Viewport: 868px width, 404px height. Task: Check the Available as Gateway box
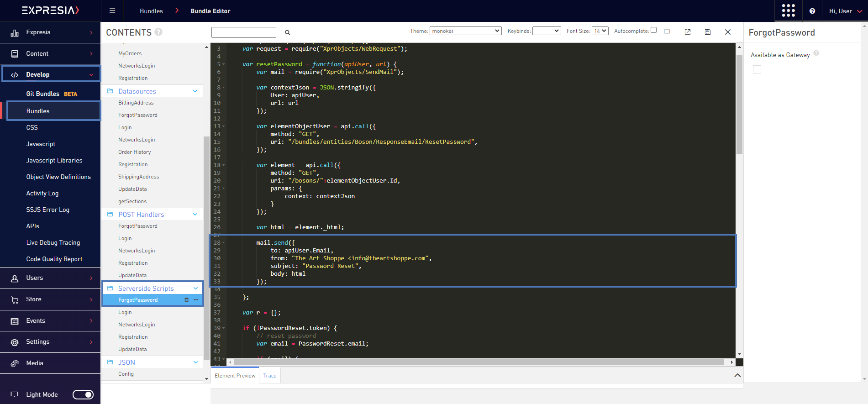click(x=757, y=69)
